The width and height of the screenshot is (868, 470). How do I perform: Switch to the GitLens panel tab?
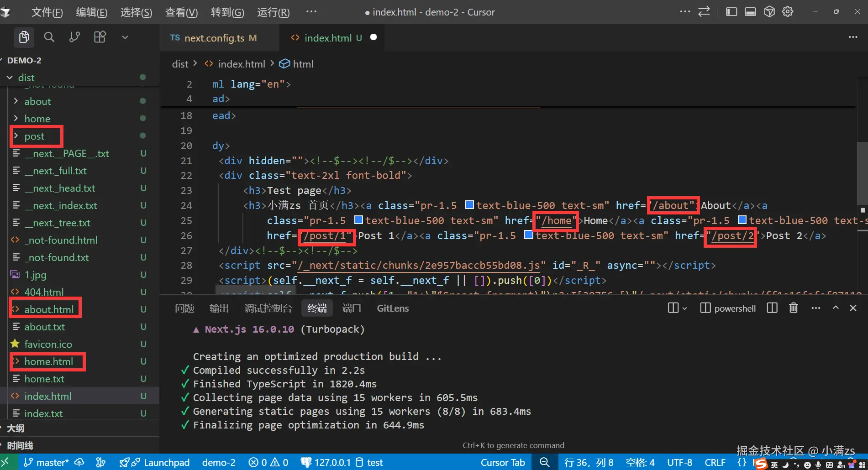[393, 308]
